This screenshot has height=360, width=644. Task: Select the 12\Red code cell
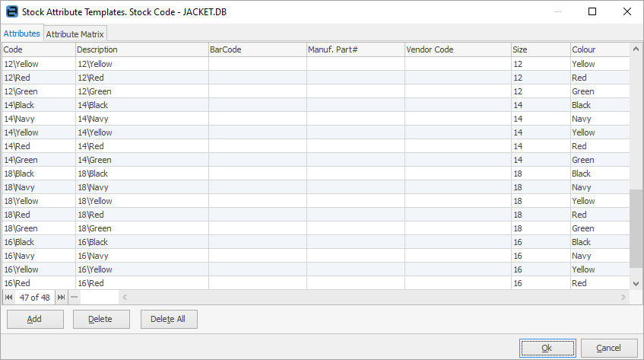39,78
